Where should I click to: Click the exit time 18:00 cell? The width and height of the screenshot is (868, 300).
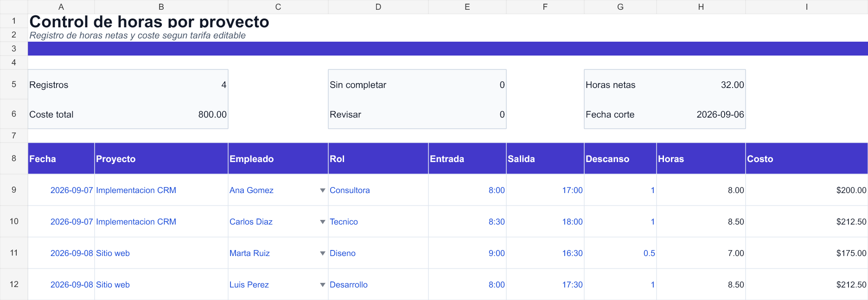[545, 222]
